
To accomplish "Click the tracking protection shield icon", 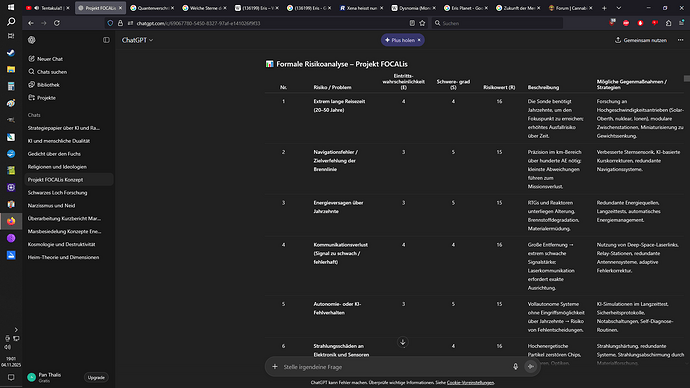I will 110,23.
